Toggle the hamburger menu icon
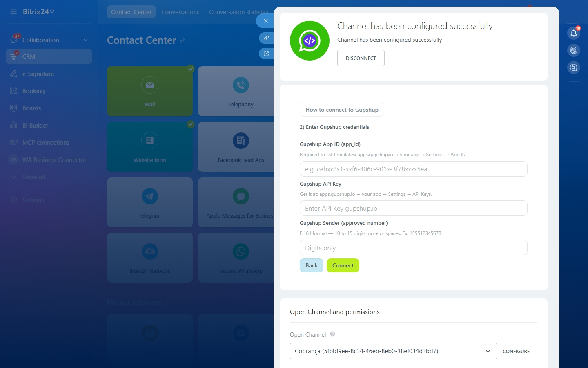The image size is (588, 368). [13, 12]
